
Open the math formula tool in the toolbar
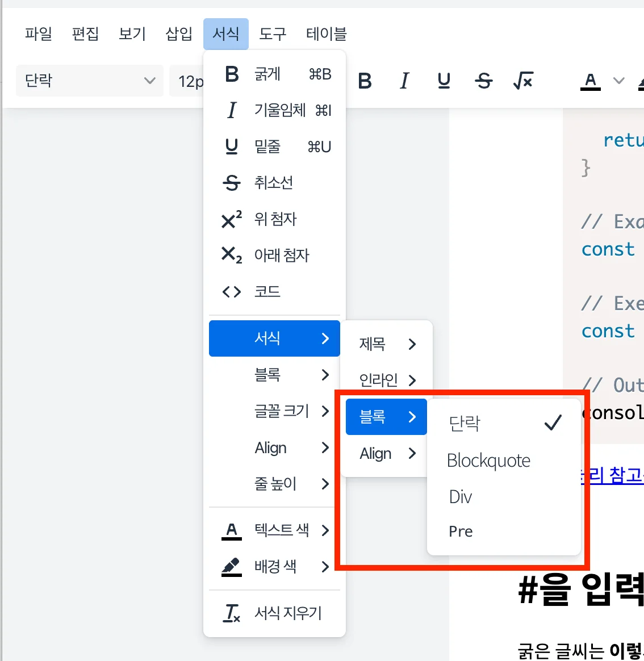click(523, 81)
